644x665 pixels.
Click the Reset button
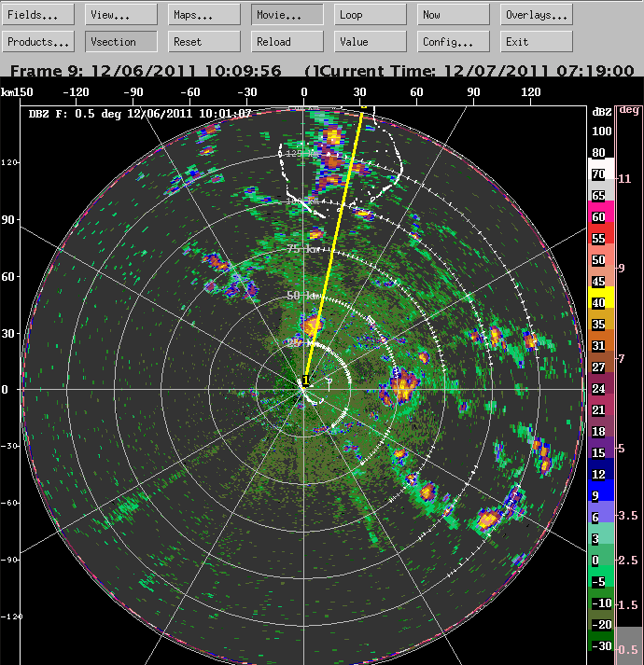pyautogui.click(x=204, y=42)
